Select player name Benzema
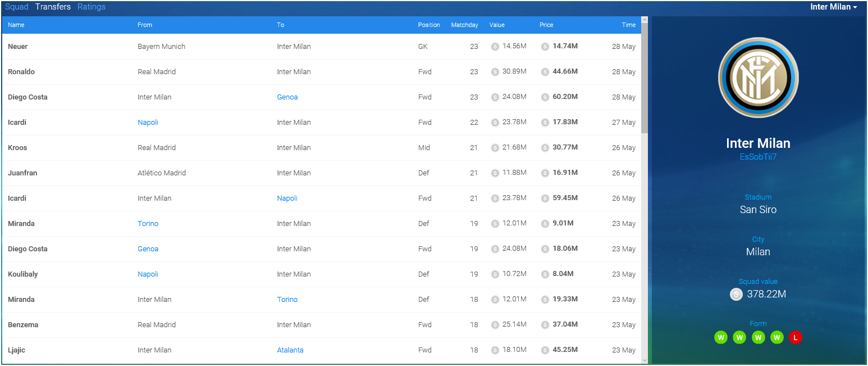The image size is (868, 366). [23, 325]
